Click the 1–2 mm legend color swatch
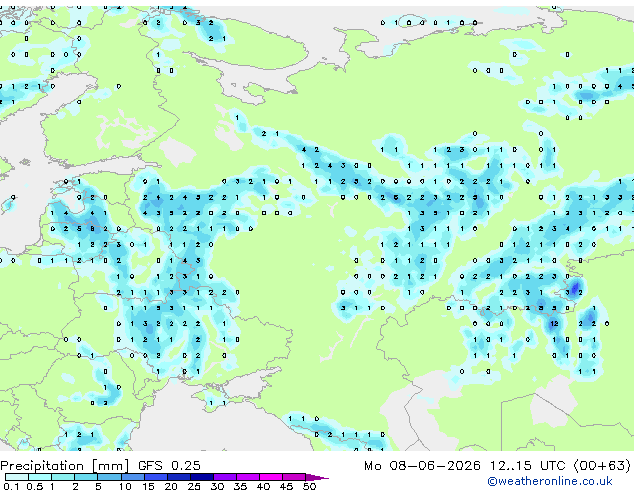 (x=63, y=477)
